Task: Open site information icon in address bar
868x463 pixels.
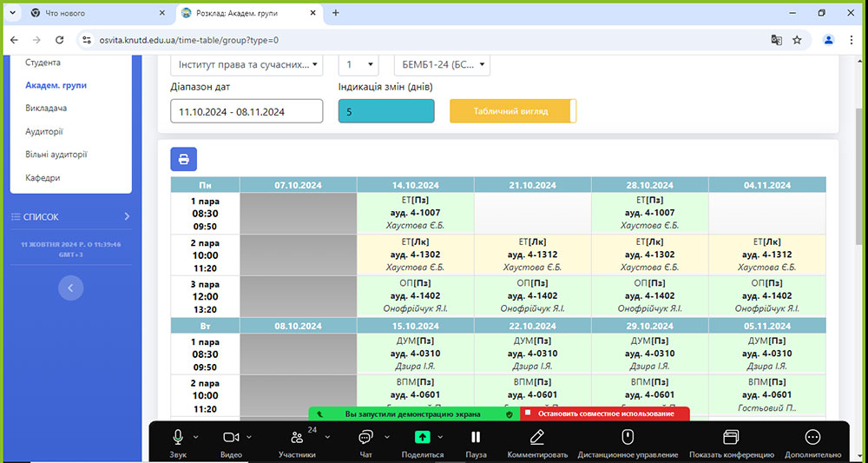Action: pyautogui.click(x=86, y=40)
